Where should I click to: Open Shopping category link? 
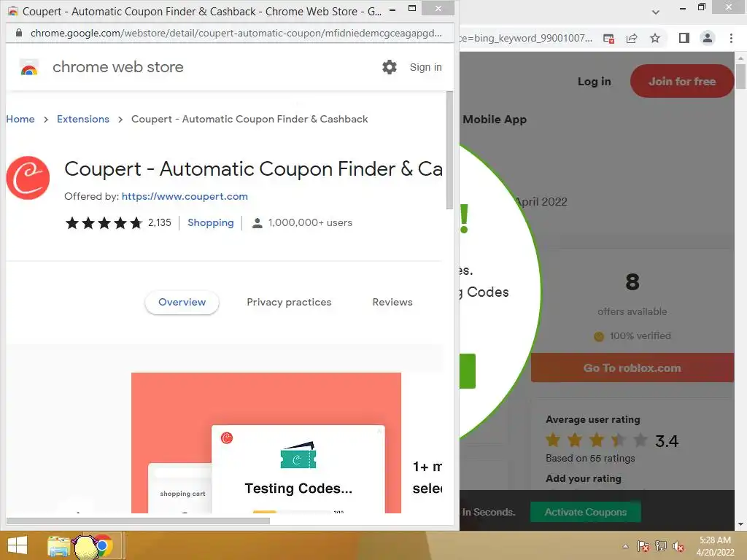211,223
